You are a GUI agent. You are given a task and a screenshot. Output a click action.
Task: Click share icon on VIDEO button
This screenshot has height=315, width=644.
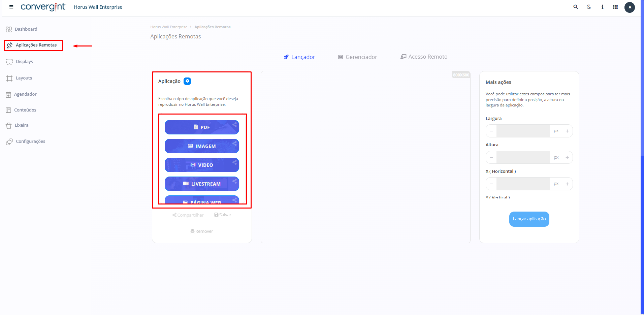[234, 162]
